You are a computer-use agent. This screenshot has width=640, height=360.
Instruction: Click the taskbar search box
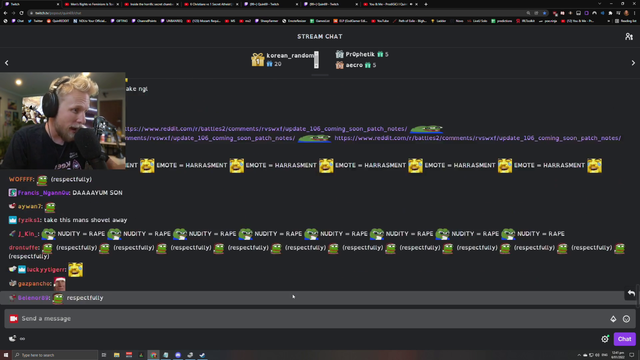55,355
